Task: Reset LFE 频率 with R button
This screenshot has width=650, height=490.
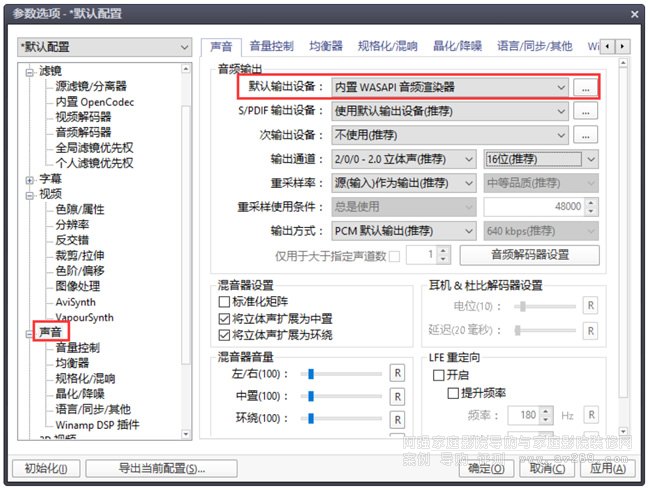Action: tap(590, 415)
